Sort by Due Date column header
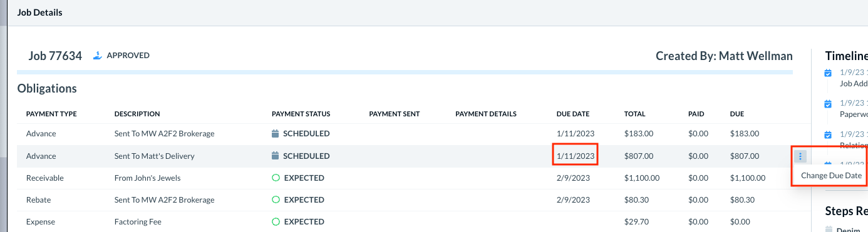Image resolution: width=868 pixels, height=232 pixels. [x=572, y=114]
